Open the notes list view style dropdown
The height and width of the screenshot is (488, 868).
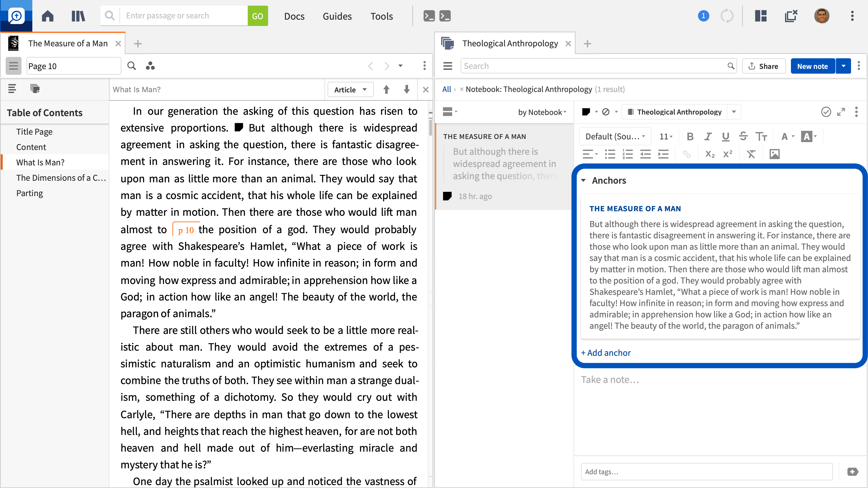(x=450, y=111)
